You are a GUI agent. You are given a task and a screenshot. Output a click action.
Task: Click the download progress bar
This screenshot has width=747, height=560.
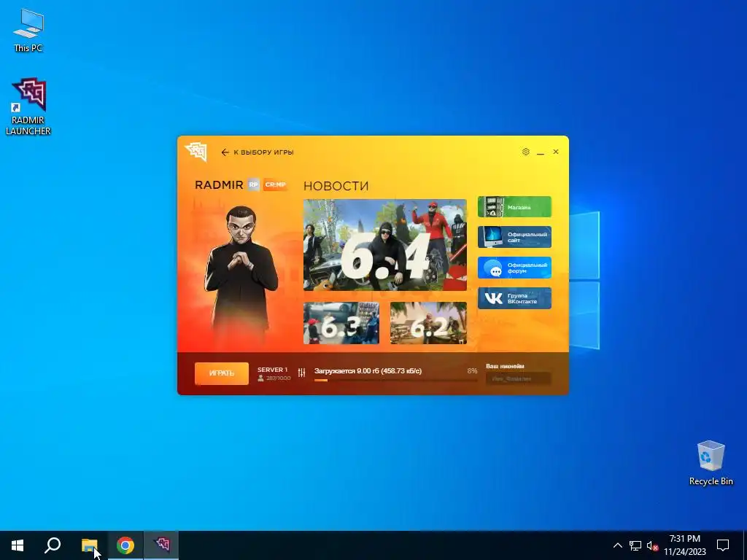[x=396, y=380]
